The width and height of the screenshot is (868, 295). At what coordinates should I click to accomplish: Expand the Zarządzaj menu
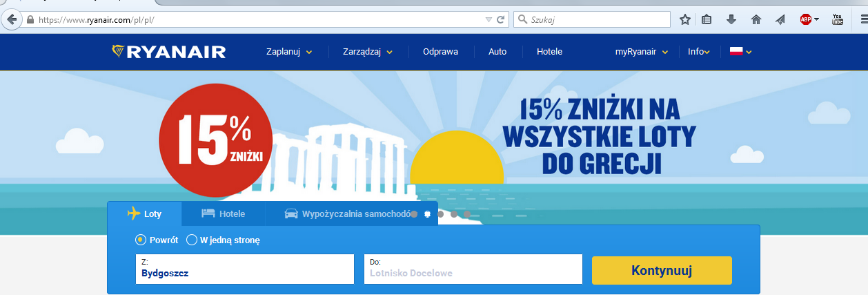click(368, 52)
